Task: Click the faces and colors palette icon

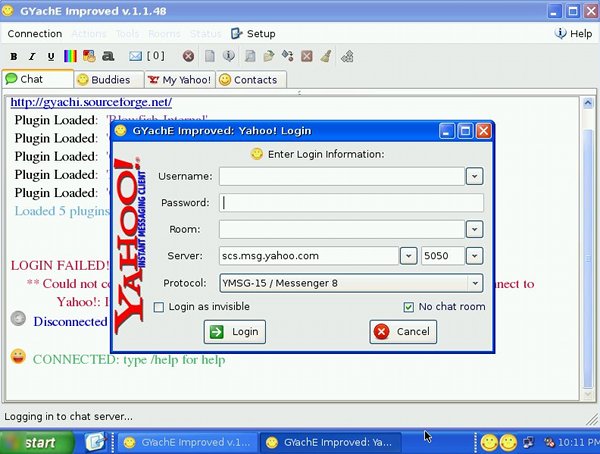Action: click(89, 57)
